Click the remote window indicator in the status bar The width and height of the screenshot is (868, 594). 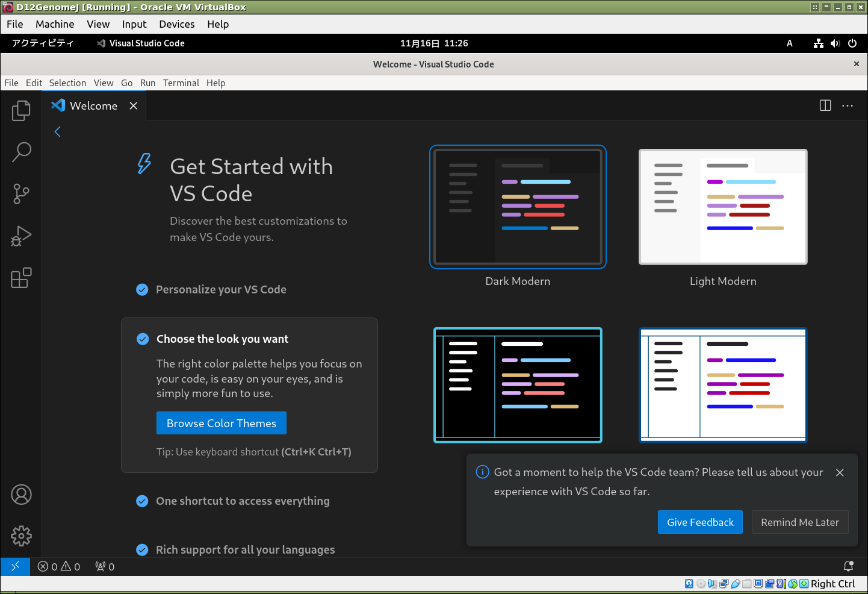15,566
